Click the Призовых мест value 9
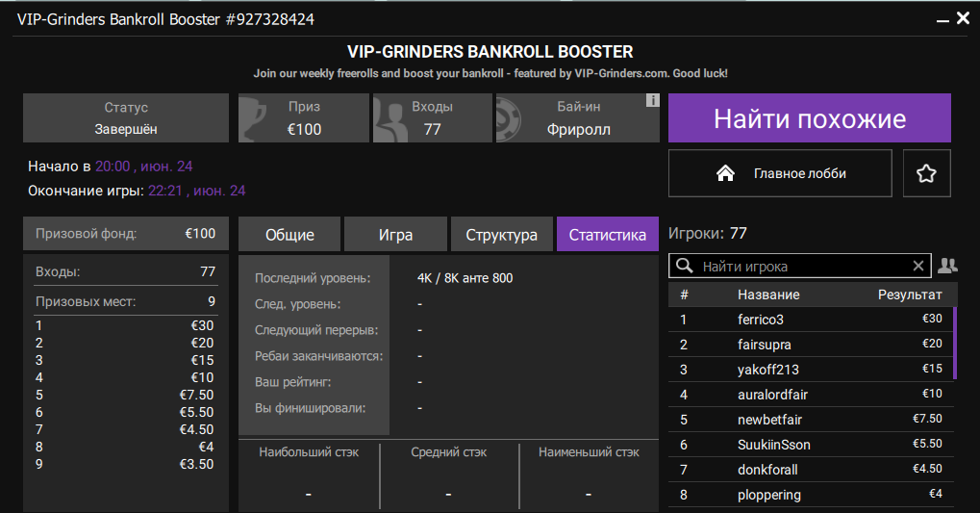The image size is (980, 513). click(x=212, y=301)
